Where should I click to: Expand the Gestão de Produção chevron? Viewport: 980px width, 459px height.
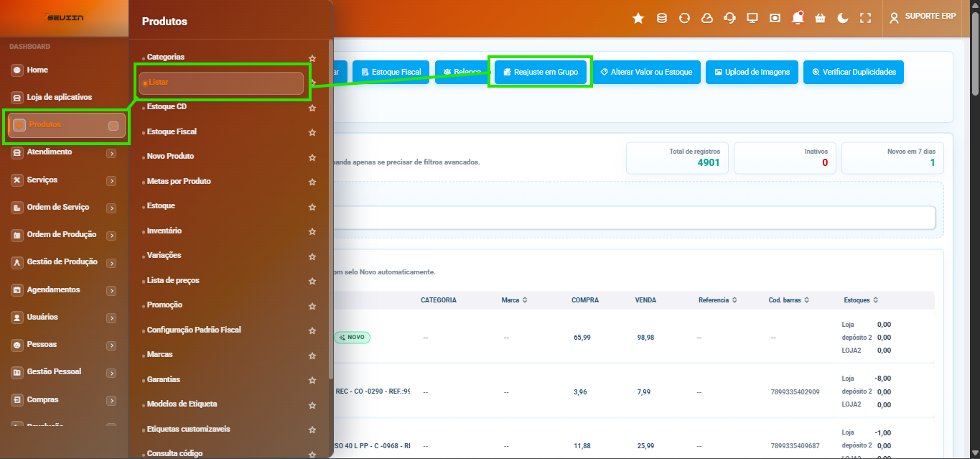111,263
